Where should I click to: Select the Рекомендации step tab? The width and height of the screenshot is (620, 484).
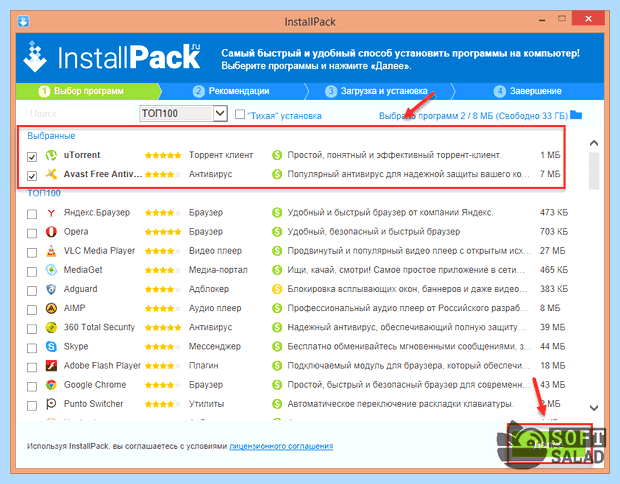click(x=232, y=91)
